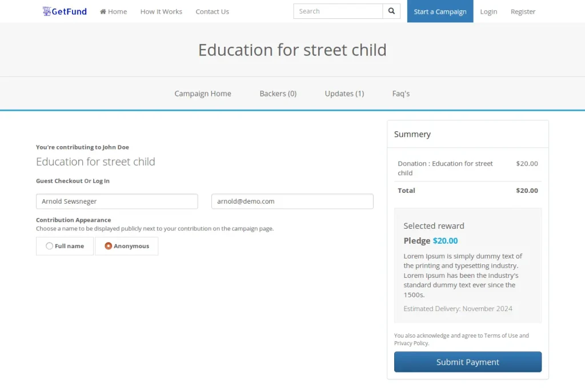This screenshot has width=585, height=392.
Task: Click the magnifier search button
Action: tap(391, 11)
